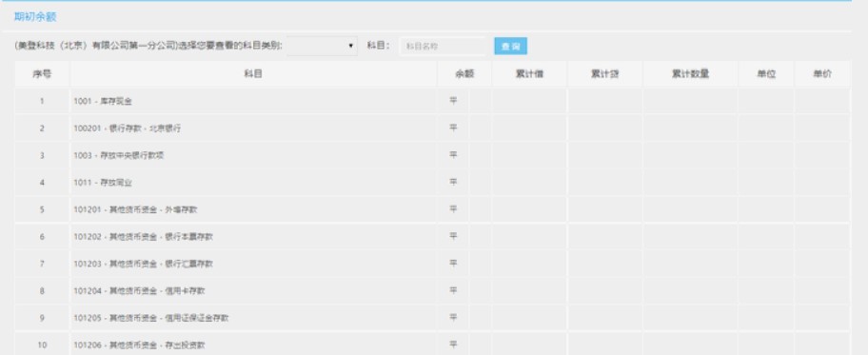Focus the 科目名称 search field
This screenshot has height=355, width=868.
point(443,47)
